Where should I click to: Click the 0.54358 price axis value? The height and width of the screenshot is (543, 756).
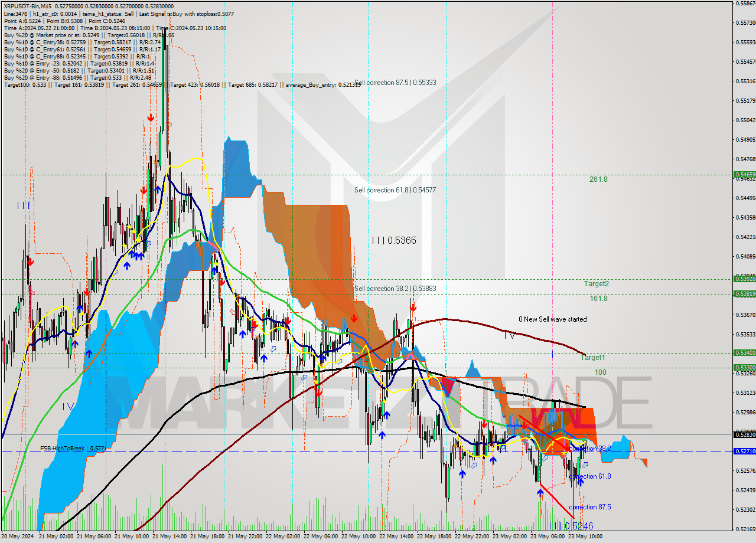tap(745, 217)
